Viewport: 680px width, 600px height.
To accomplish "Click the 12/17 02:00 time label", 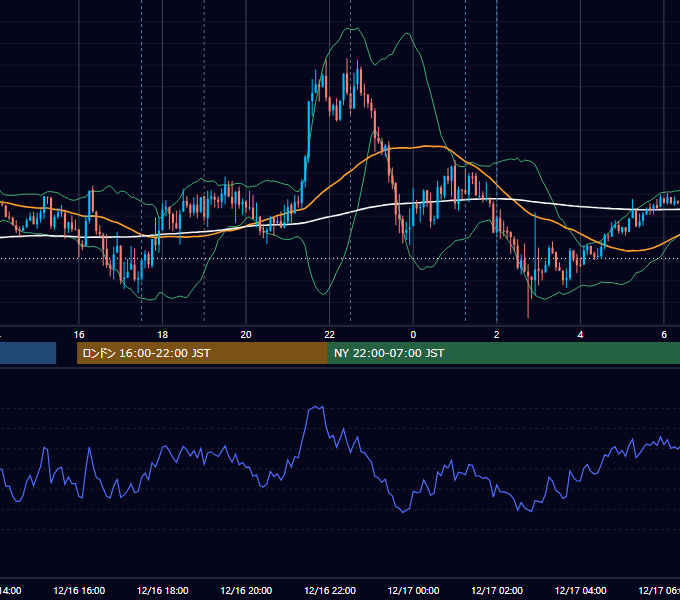I will 497,590.
